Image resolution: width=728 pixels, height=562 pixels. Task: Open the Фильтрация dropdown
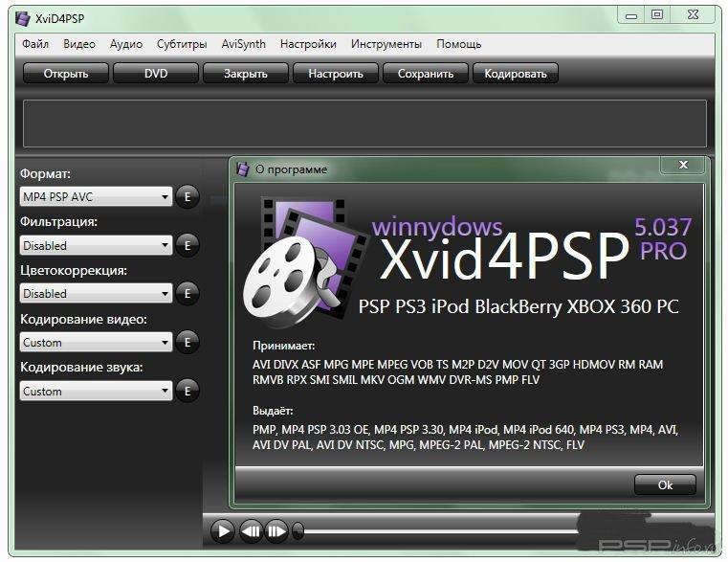click(x=96, y=246)
